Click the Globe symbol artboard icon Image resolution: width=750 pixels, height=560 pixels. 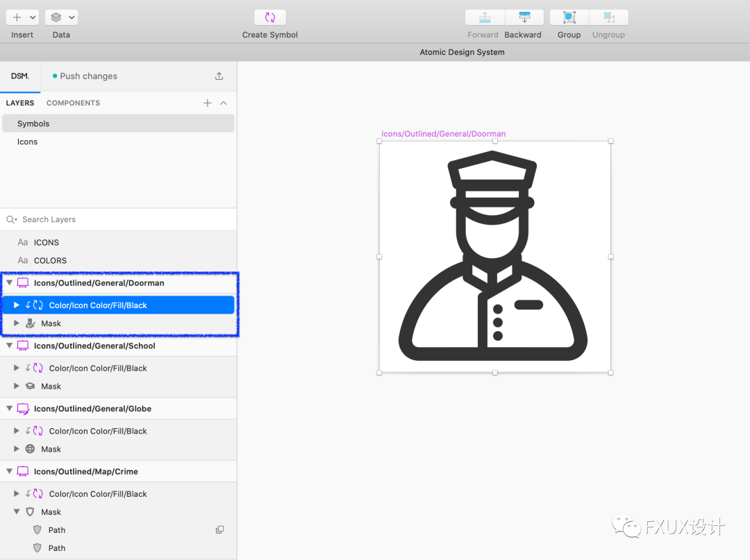coord(23,409)
